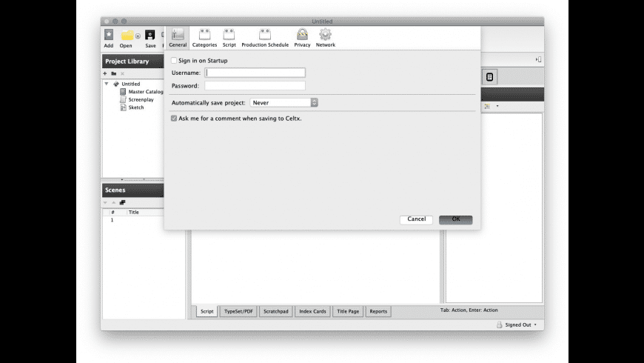The width and height of the screenshot is (644, 363).
Task: Open Script preferences pane
Action: click(x=229, y=35)
